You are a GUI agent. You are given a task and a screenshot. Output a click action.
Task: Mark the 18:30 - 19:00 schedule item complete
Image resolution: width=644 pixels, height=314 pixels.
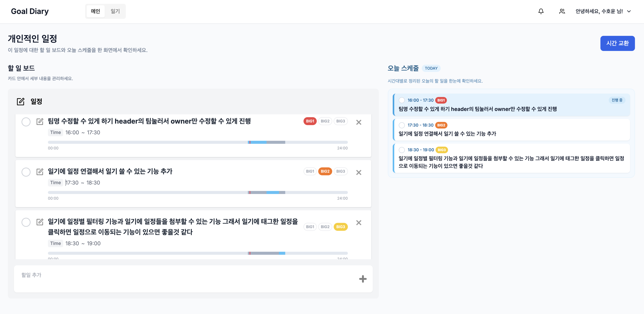coord(402,150)
